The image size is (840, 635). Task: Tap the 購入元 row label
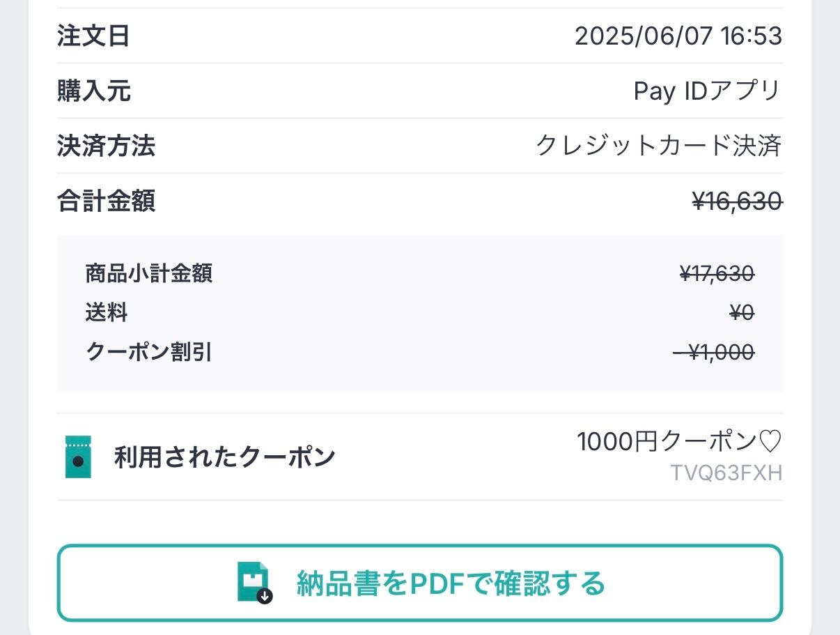point(93,91)
